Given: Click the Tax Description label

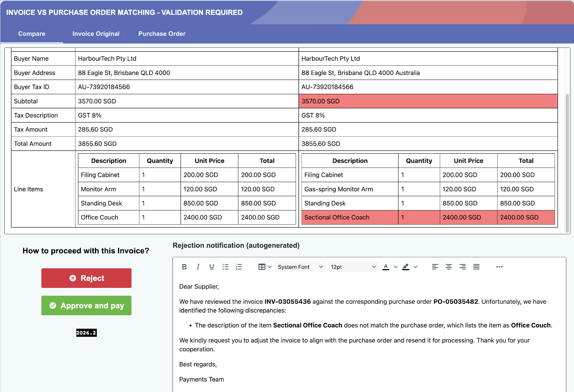Looking at the screenshot, I should click(x=36, y=115).
